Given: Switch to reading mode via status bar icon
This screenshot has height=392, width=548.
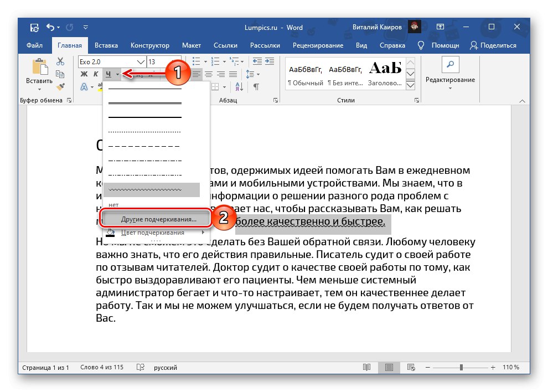Looking at the screenshot, I should point(366,367).
